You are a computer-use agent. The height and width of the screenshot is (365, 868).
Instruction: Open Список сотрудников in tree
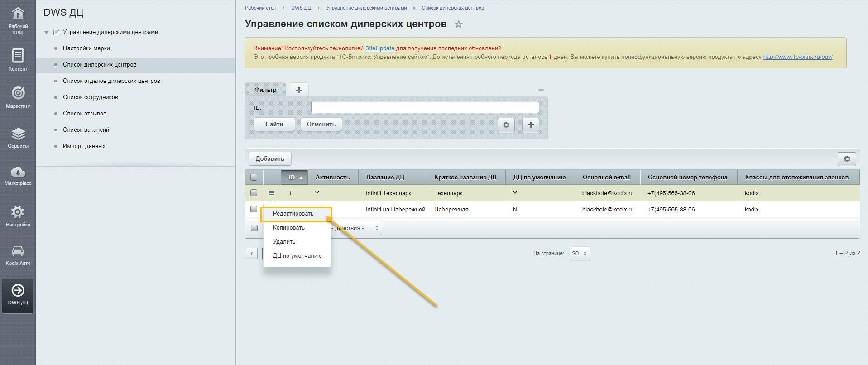pyautogui.click(x=91, y=97)
